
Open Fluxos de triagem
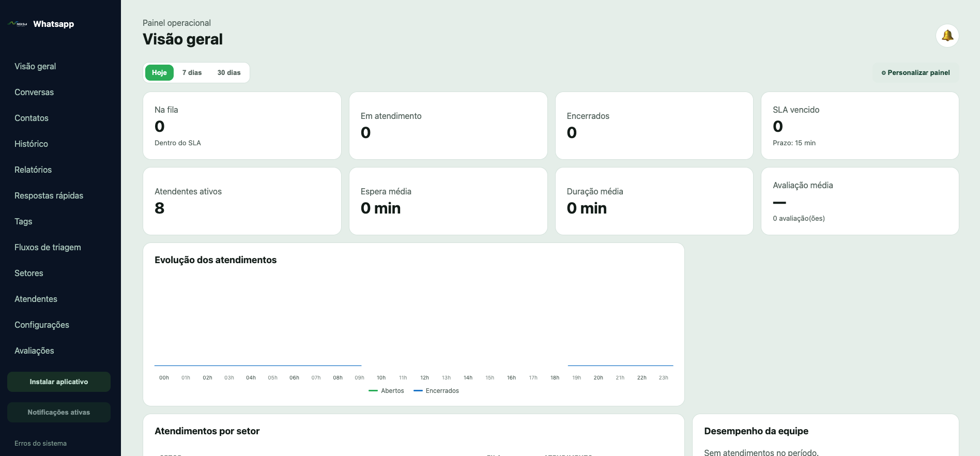pyautogui.click(x=48, y=247)
